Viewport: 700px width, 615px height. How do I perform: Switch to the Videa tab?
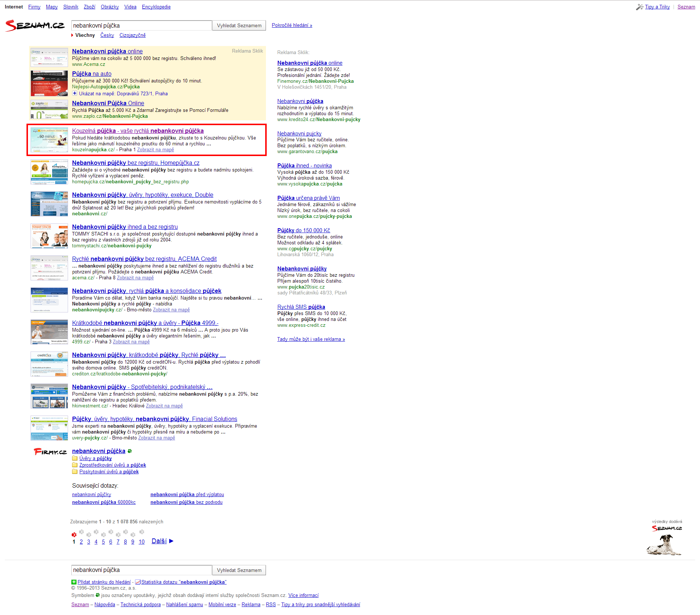pyautogui.click(x=130, y=7)
